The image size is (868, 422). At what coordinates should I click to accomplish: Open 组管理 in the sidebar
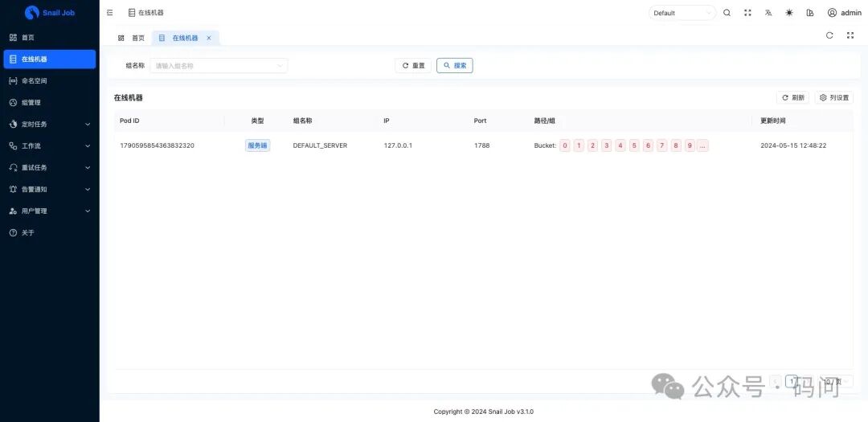pyautogui.click(x=50, y=102)
